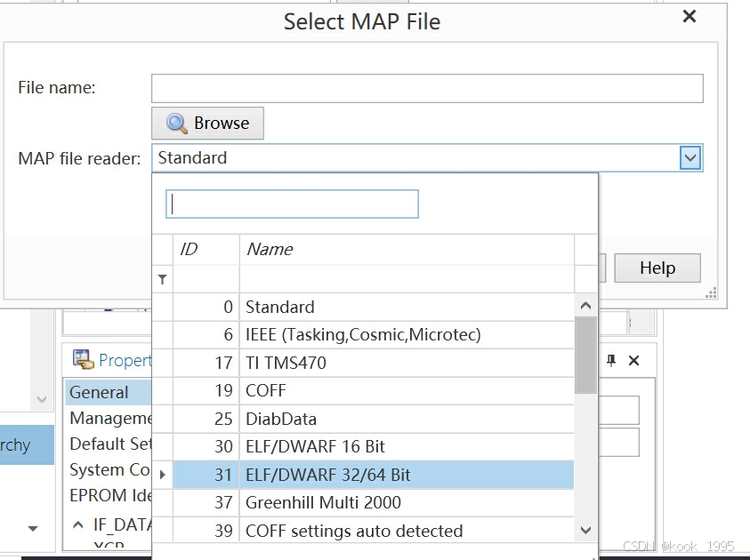Click the black down arrow at bottom left
This screenshot has width=750, height=560.
click(33, 529)
